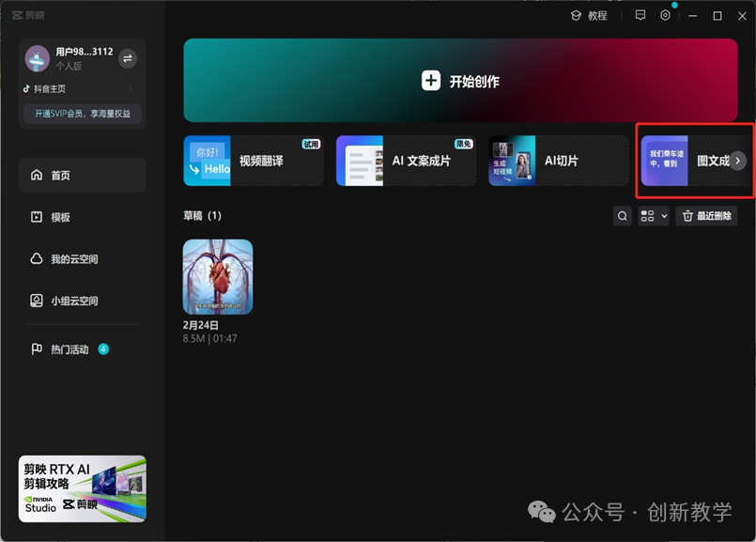Click the cloud icon beside 我的云空间

coord(37,258)
